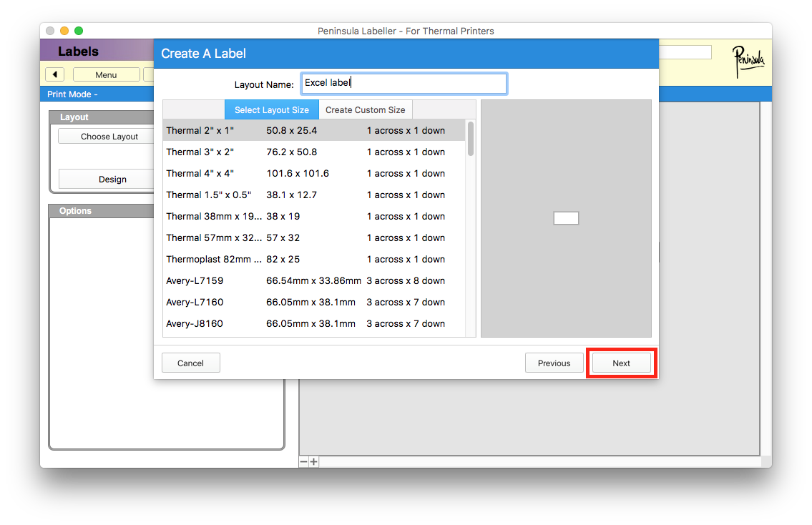Click the Create A Label dialog title
Viewport: 812px width, 525px height.
tap(203, 54)
